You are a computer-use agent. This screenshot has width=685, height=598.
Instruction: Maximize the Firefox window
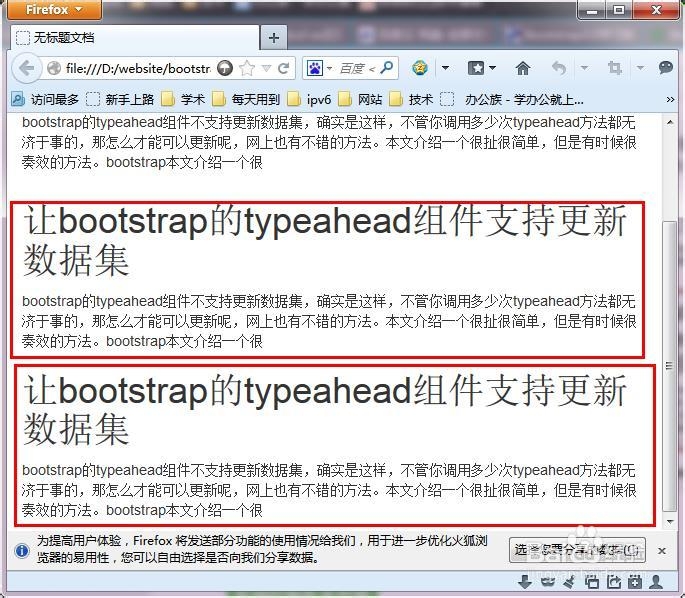tap(619, 10)
